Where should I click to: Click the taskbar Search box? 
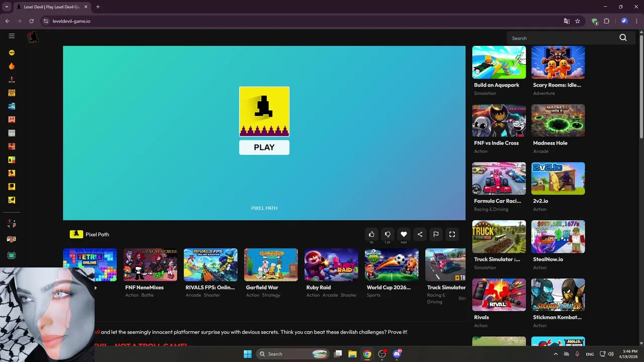[293, 354]
